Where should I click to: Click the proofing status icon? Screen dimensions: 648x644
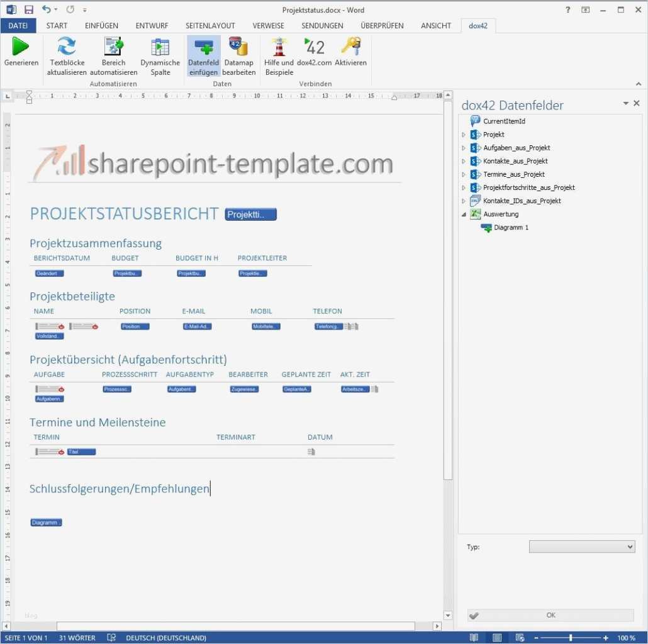pos(111,637)
